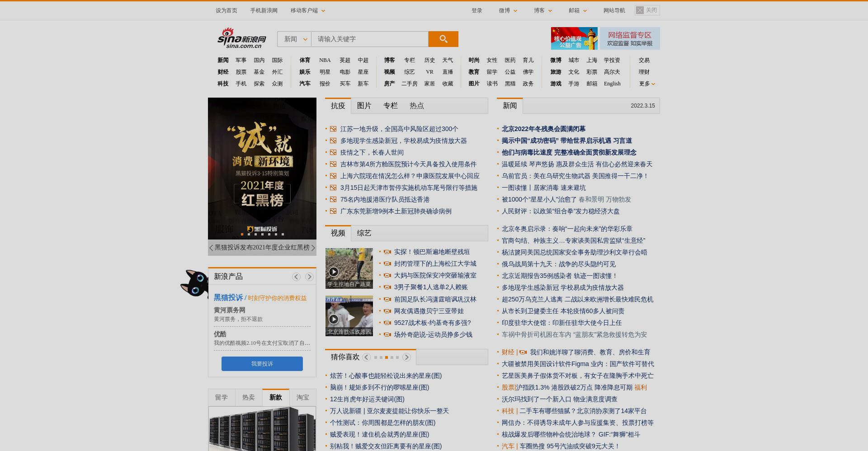The height and width of the screenshot is (451, 868).
Task: Click previous arrow in 猜你喜欢 section
Action: pos(367,357)
